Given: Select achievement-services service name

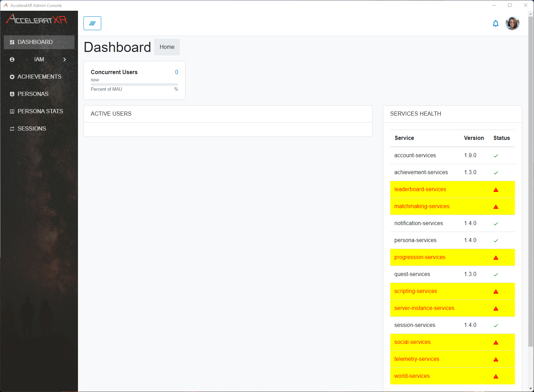Looking at the screenshot, I should click(x=421, y=172).
